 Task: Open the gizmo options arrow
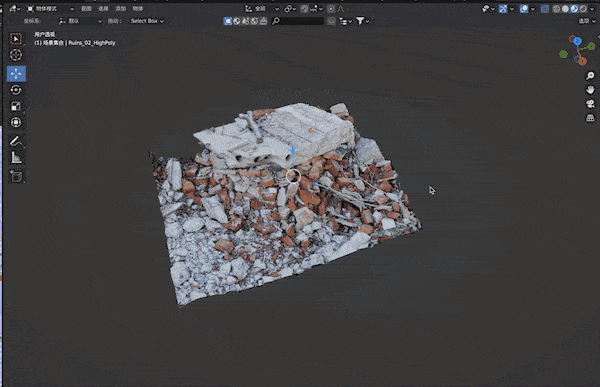tap(512, 8)
